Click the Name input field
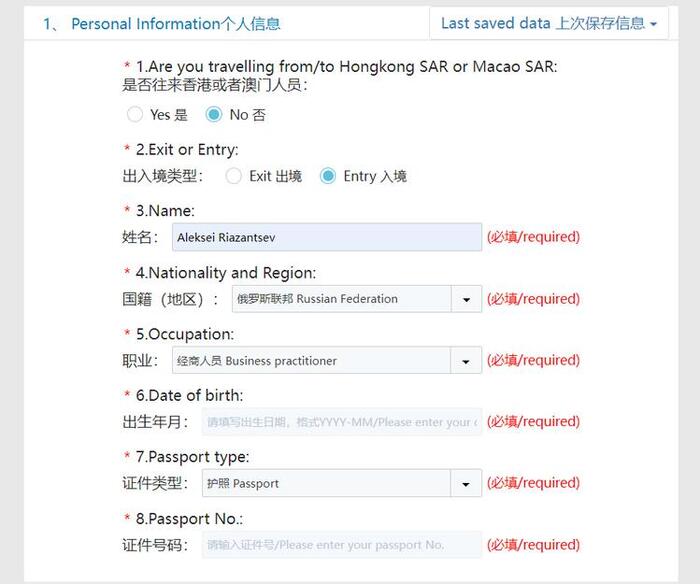The image size is (700, 584). point(326,237)
